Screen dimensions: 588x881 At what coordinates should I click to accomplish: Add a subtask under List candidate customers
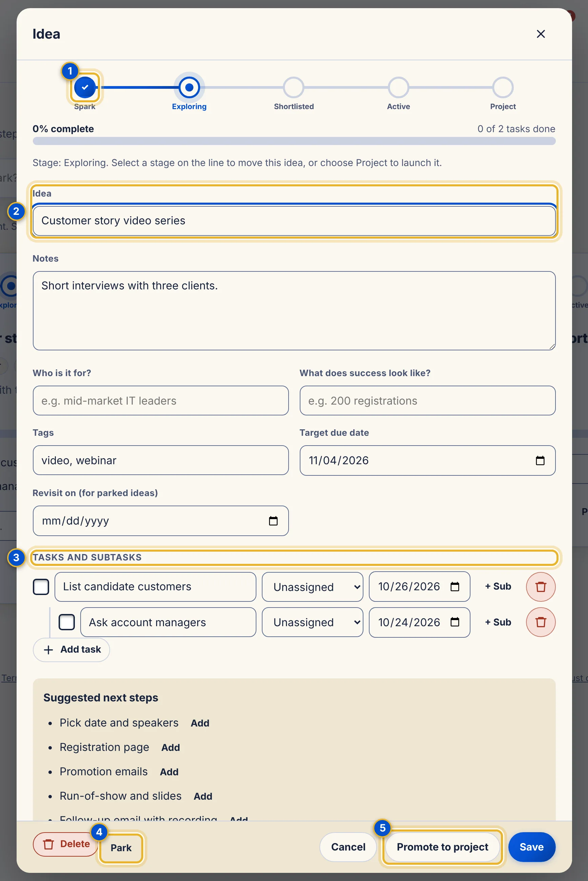(x=498, y=587)
